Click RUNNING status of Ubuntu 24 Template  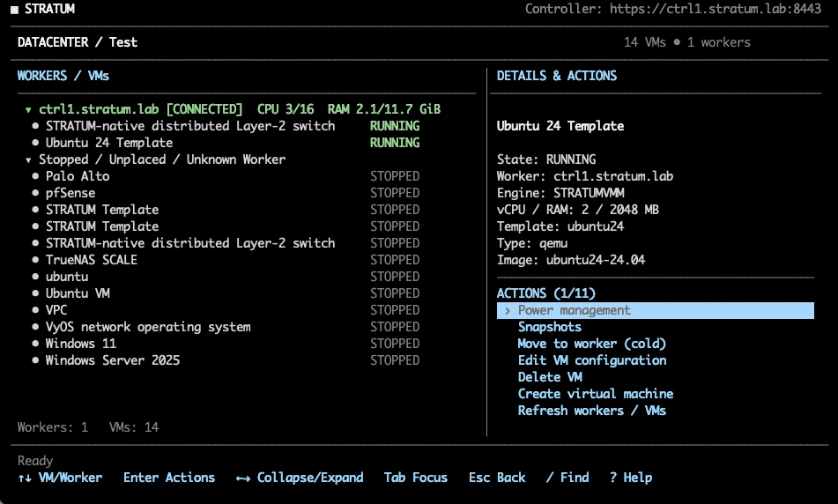395,143
